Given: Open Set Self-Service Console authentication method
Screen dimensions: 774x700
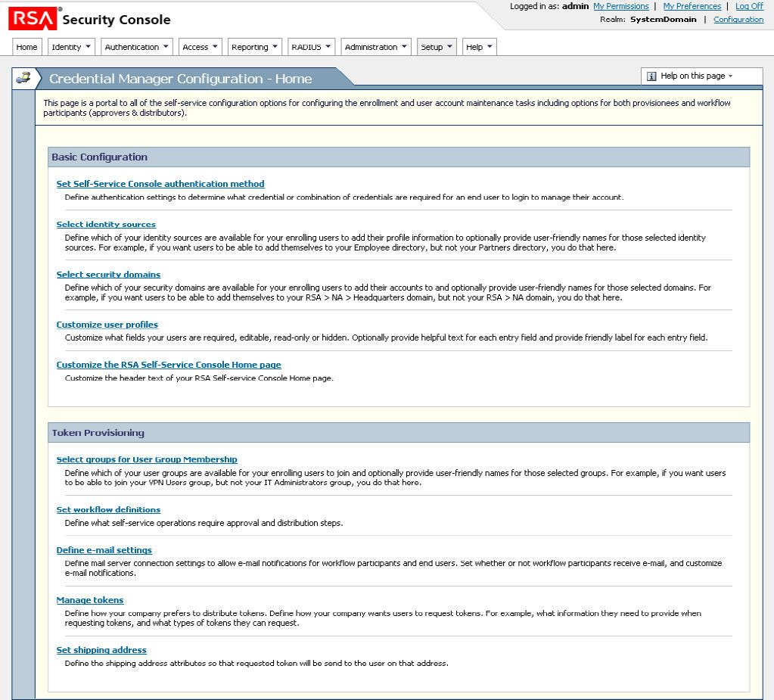Looking at the screenshot, I should click(160, 184).
